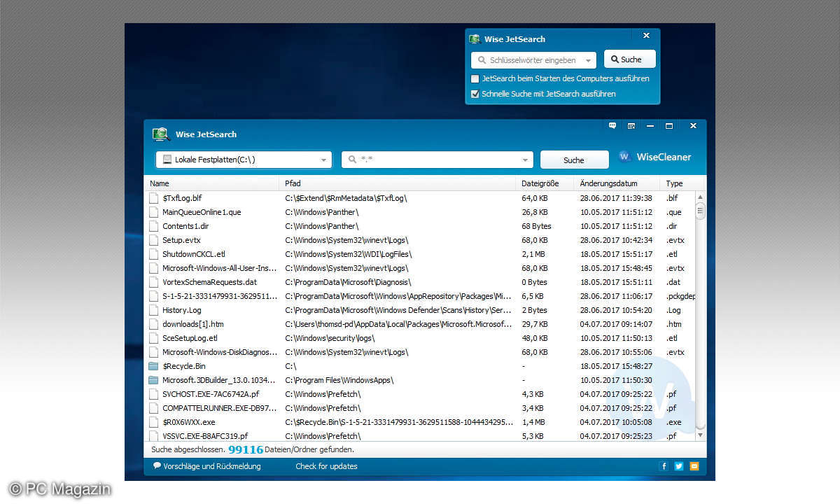Click the WiseCleaner logo
The height and width of the screenshot is (504, 840).
[654, 157]
